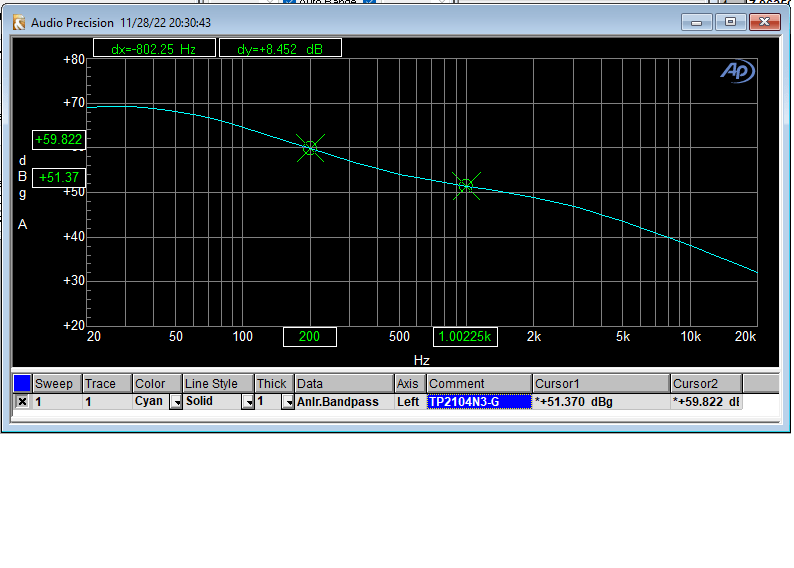Click the 20 x-axis start label
This screenshot has height=568, width=794.
(x=94, y=337)
